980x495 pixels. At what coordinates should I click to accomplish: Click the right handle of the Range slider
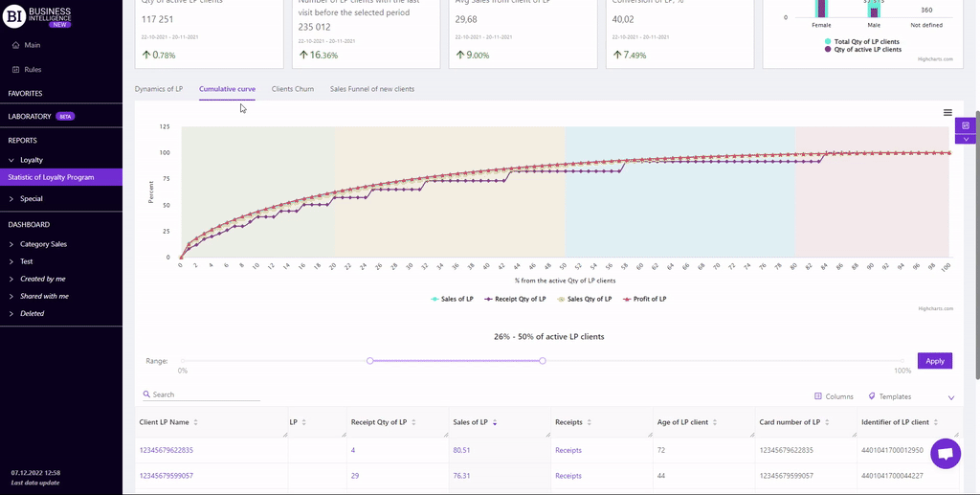coord(543,361)
